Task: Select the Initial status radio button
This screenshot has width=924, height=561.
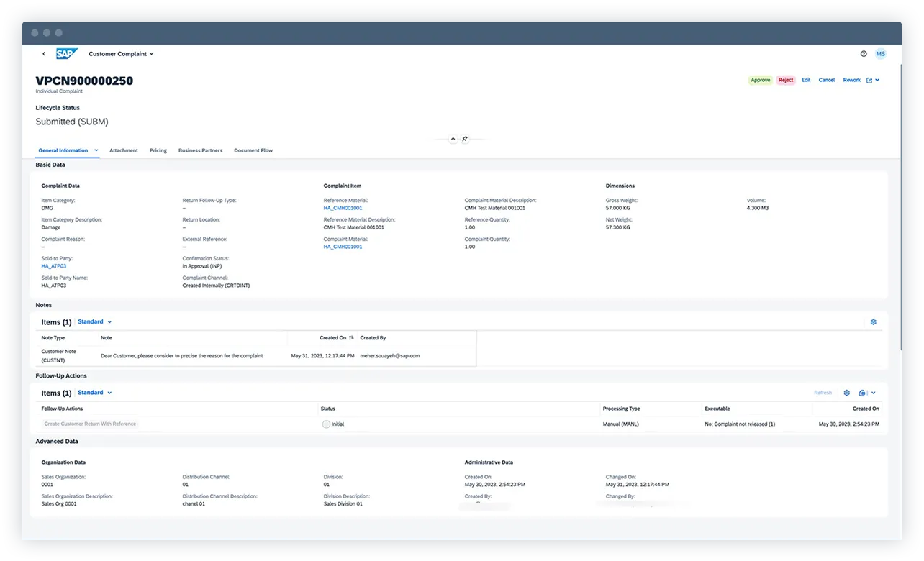Action: (x=326, y=424)
